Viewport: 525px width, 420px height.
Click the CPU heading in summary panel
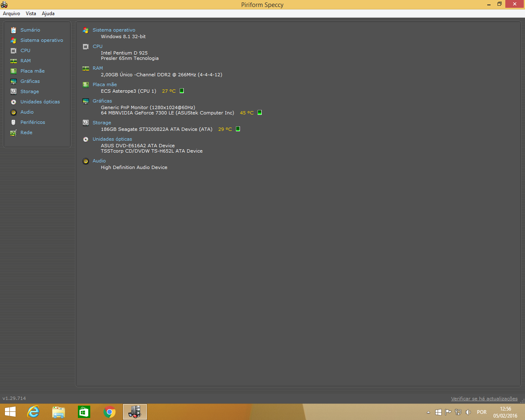[98, 46]
